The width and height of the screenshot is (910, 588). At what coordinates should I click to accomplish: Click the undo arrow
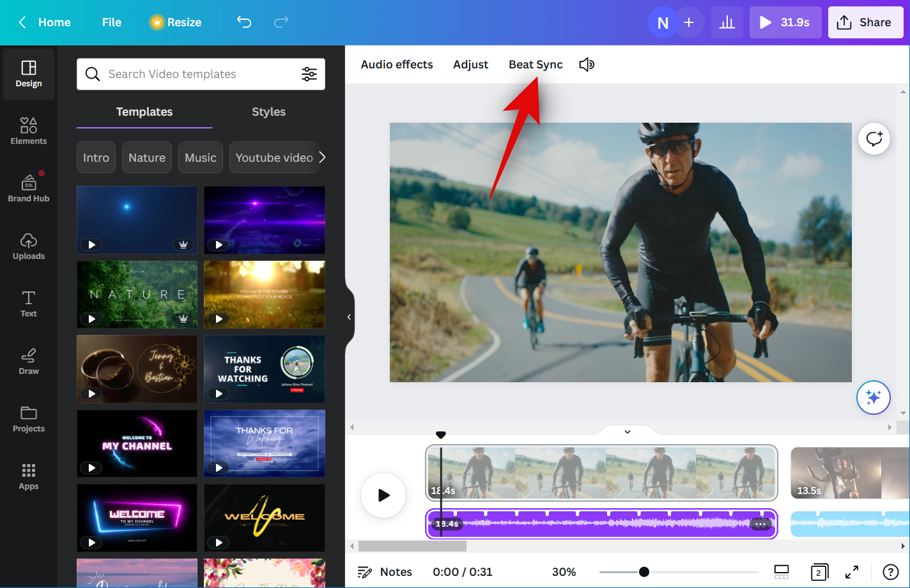pos(244,22)
